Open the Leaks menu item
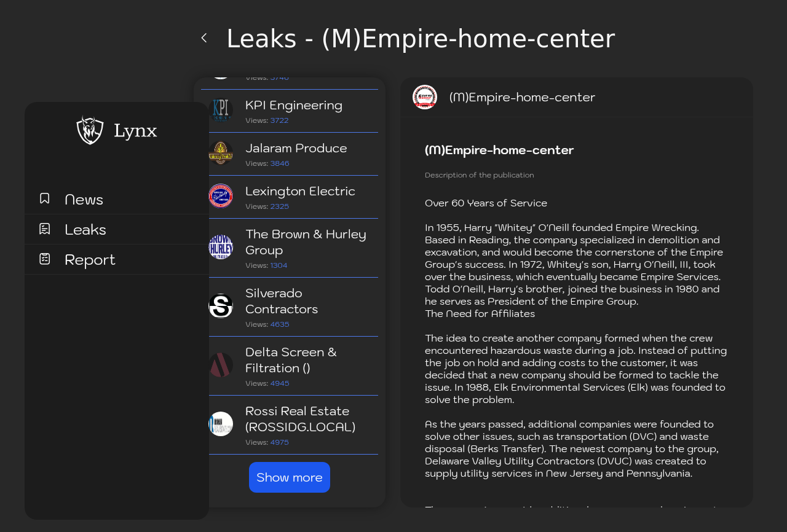The width and height of the screenshot is (787, 532). coord(117,229)
